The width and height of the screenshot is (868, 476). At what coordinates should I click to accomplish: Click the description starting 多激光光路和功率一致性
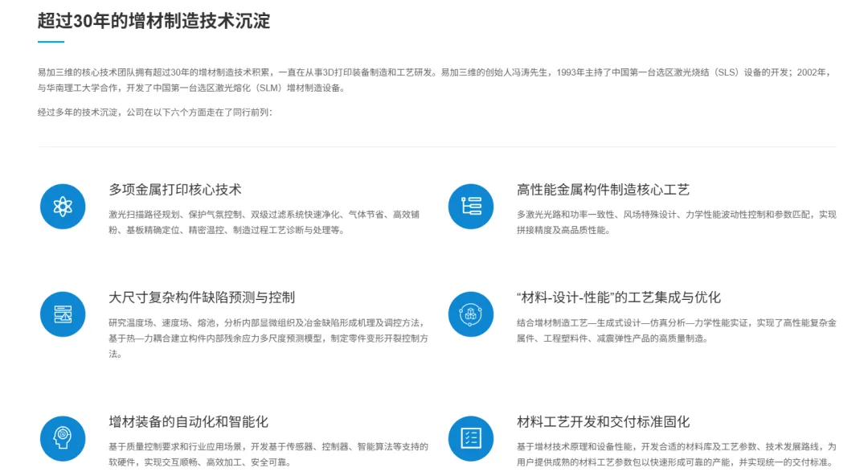coord(677,222)
